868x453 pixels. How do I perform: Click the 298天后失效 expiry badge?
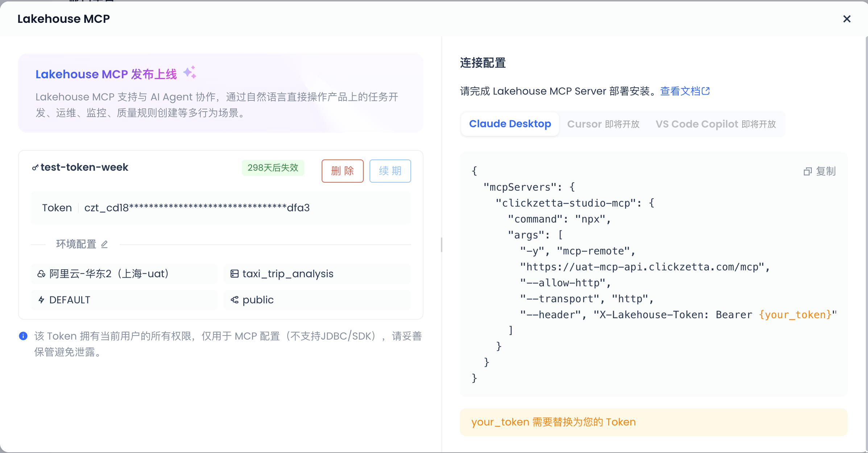pyautogui.click(x=273, y=168)
